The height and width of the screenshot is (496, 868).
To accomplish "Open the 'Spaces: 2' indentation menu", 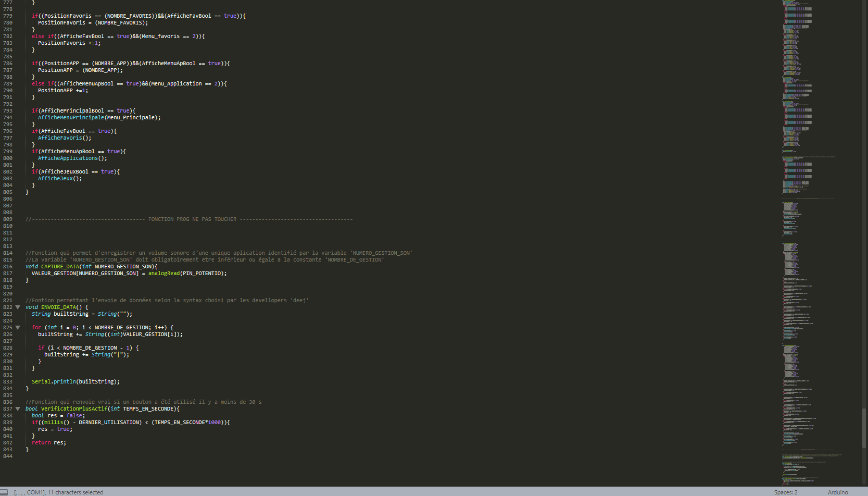I will coord(785,492).
